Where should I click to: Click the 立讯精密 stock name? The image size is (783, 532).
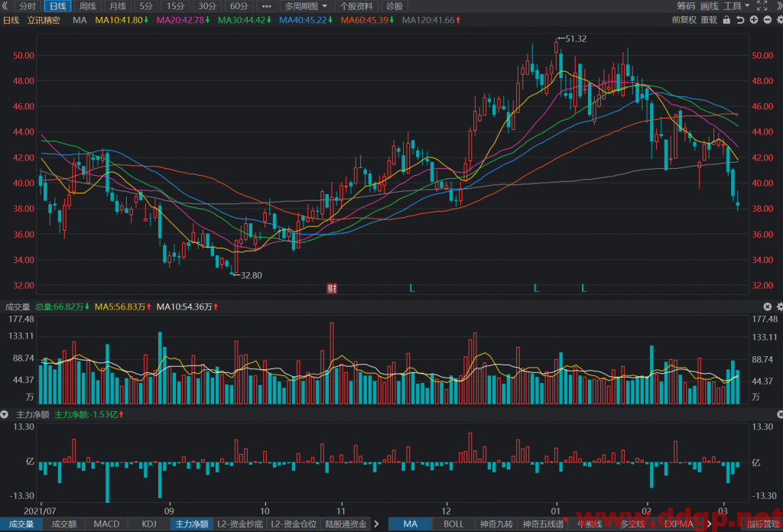point(44,20)
